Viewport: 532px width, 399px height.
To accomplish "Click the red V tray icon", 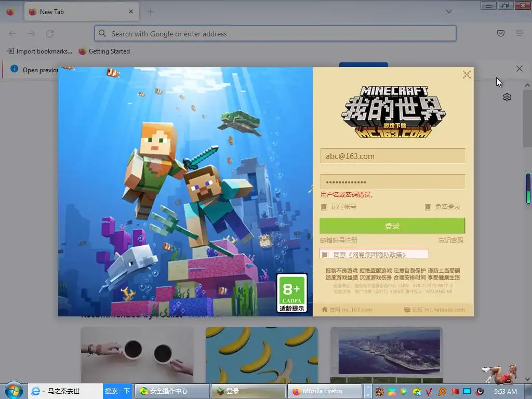I will pos(429,392).
